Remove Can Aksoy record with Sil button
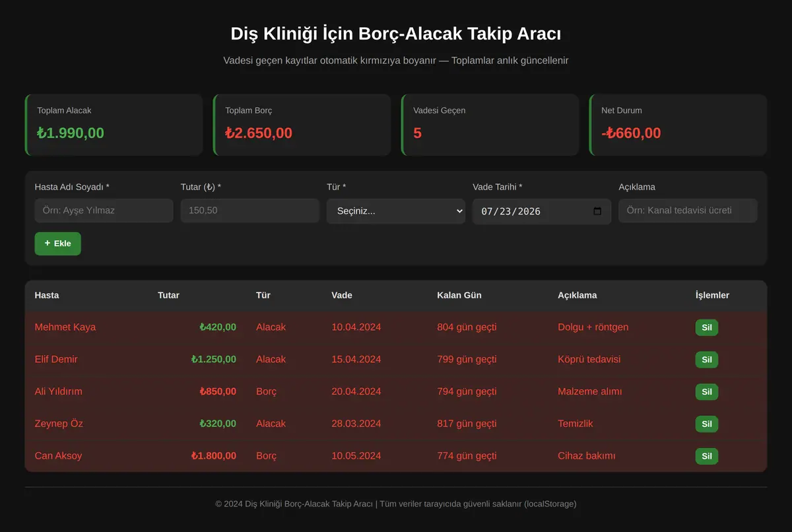Image resolution: width=792 pixels, height=532 pixels. tap(707, 456)
